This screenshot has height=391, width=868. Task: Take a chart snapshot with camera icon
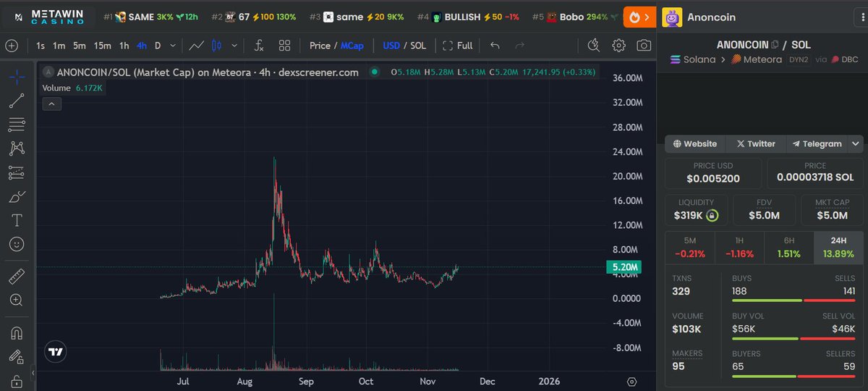click(x=643, y=46)
